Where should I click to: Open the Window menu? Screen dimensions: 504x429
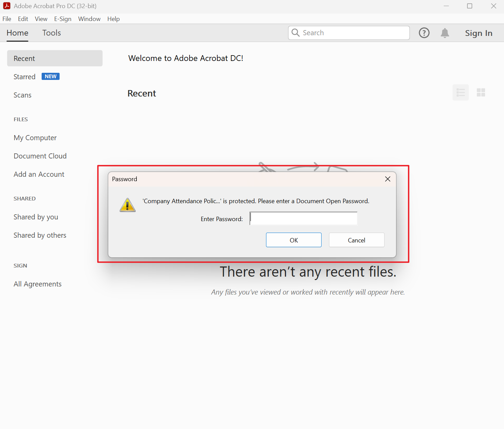(x=89, y=19)
